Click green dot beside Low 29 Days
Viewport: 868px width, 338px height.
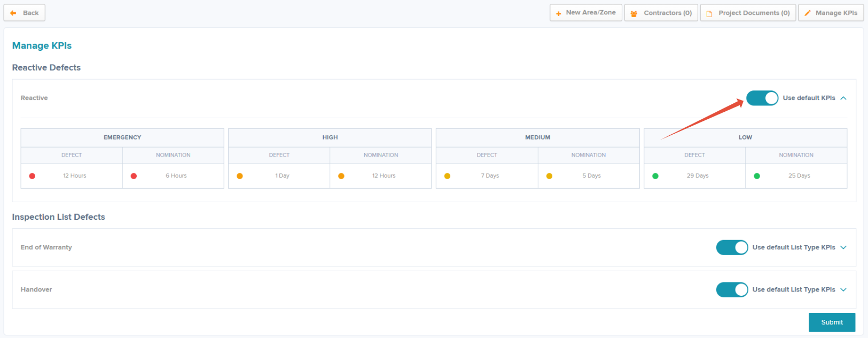(655, 176)
